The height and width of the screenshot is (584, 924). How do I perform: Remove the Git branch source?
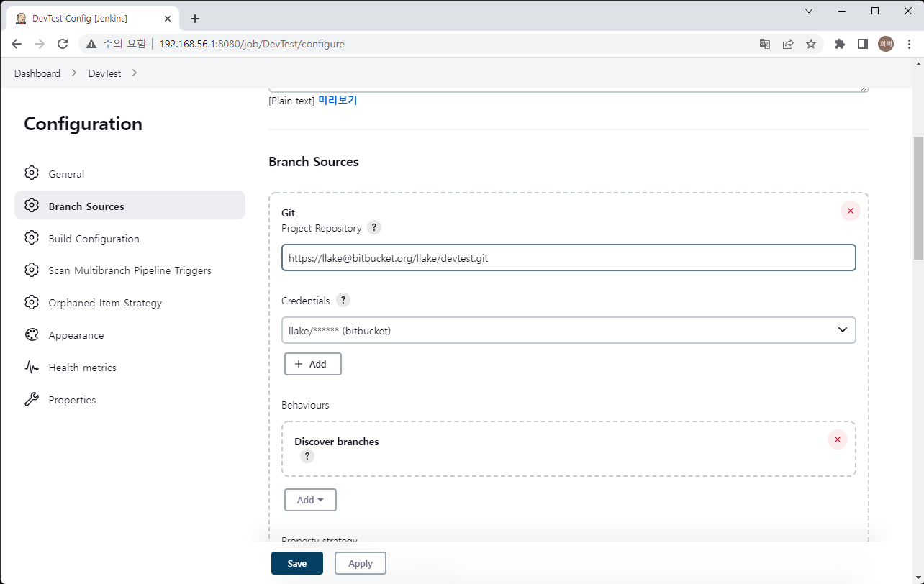(x=850, y=211)
